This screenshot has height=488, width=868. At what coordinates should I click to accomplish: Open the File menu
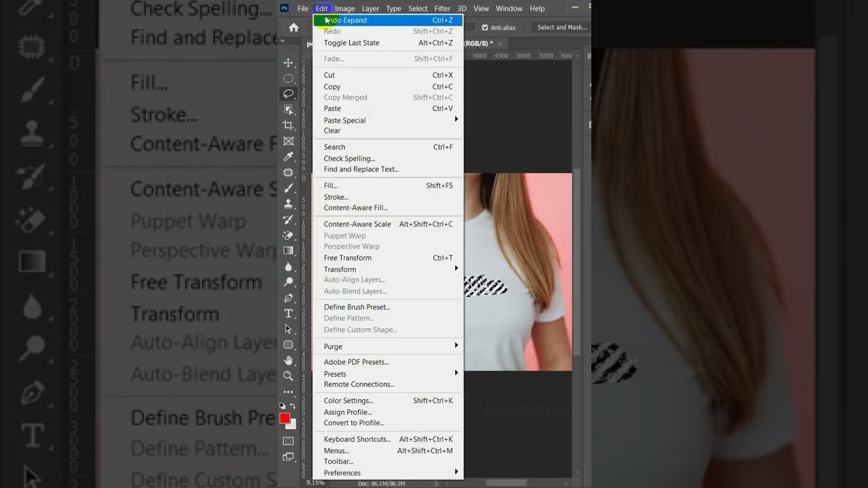(x=303, y=8)
